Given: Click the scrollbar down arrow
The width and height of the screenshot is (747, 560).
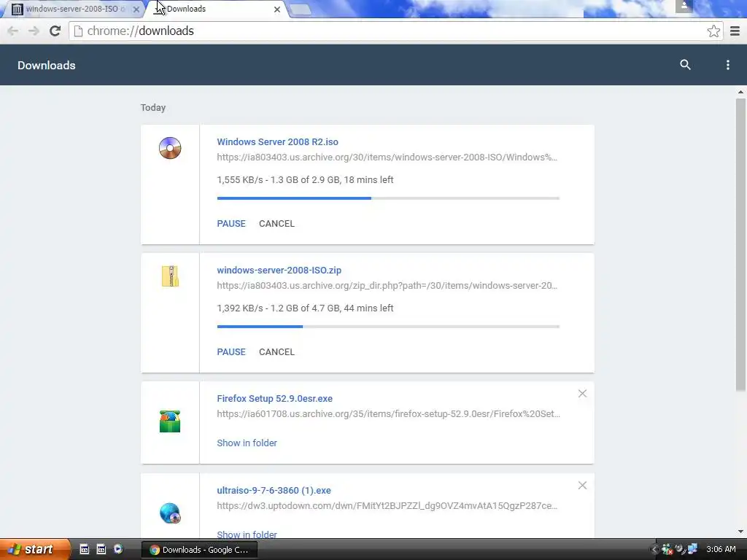Looking at the screenshot, I should (x=740, y=532).
